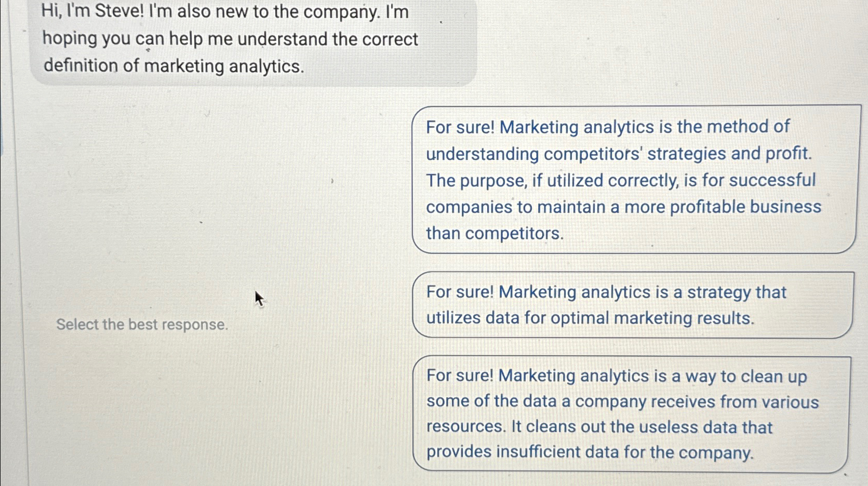Click the last answer option box
The height and width of the screenshot is (486, 868).
pos(631,414)
